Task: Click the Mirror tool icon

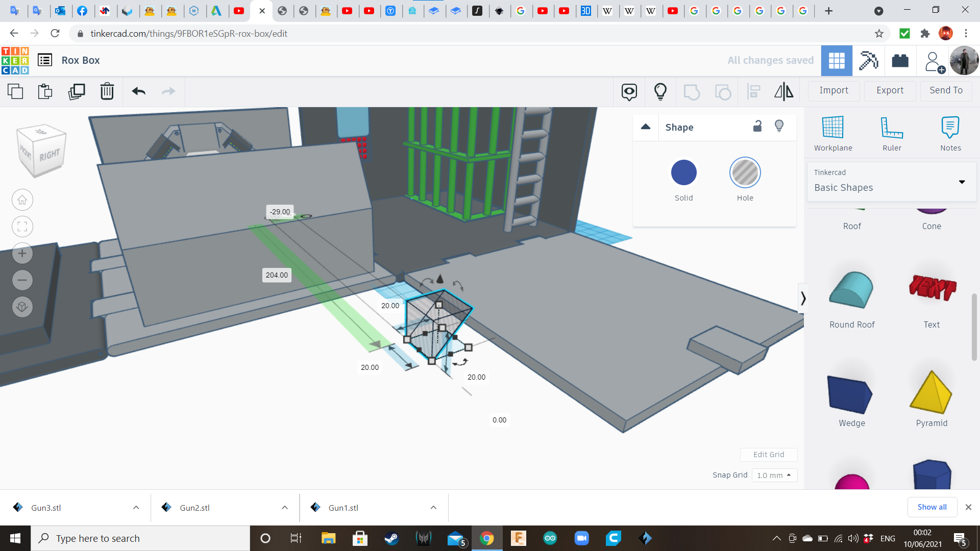Action: point(783,91)
